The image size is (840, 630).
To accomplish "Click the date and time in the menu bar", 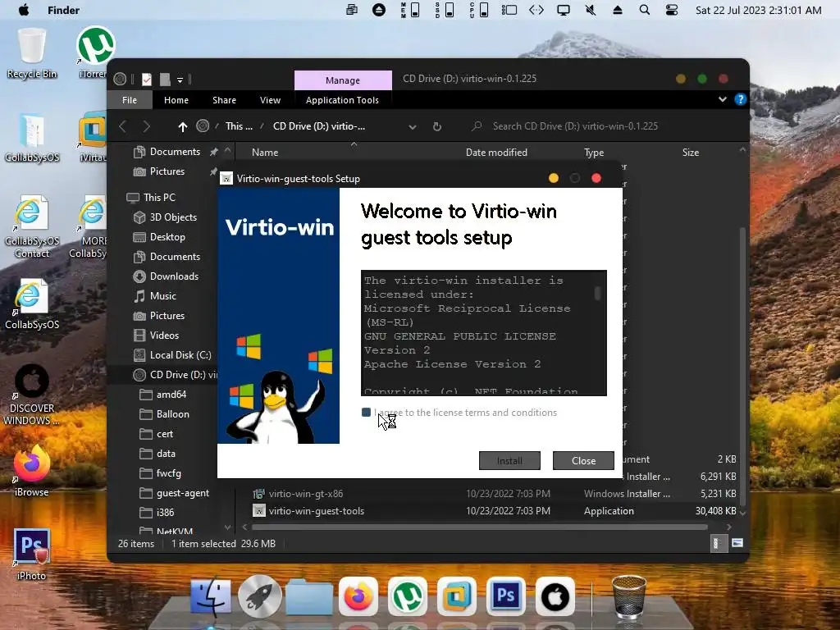I will tap(758, 10).
